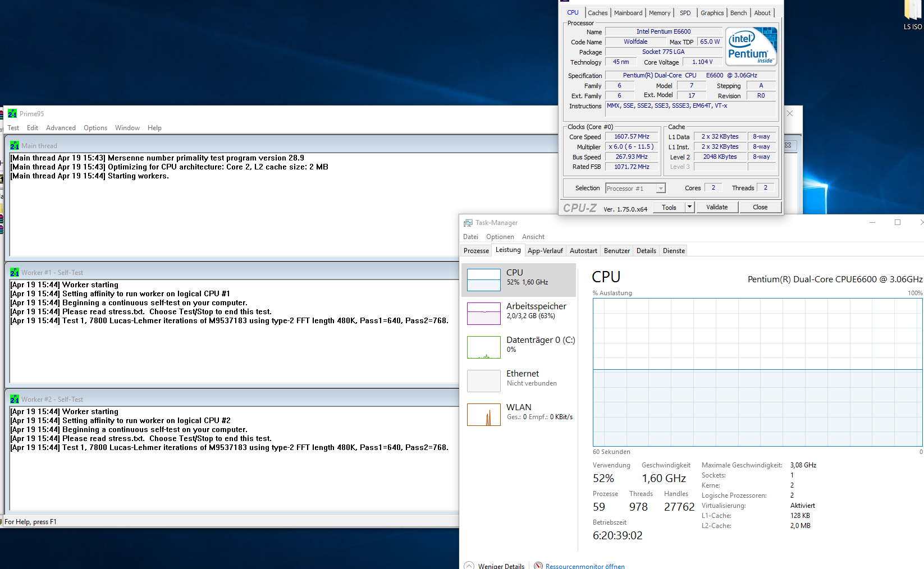Click the Rated FSB value '1071.72 MHz'
Image resolution: width=924 pixels, height=569 pixels.
[x=632, y=167]
